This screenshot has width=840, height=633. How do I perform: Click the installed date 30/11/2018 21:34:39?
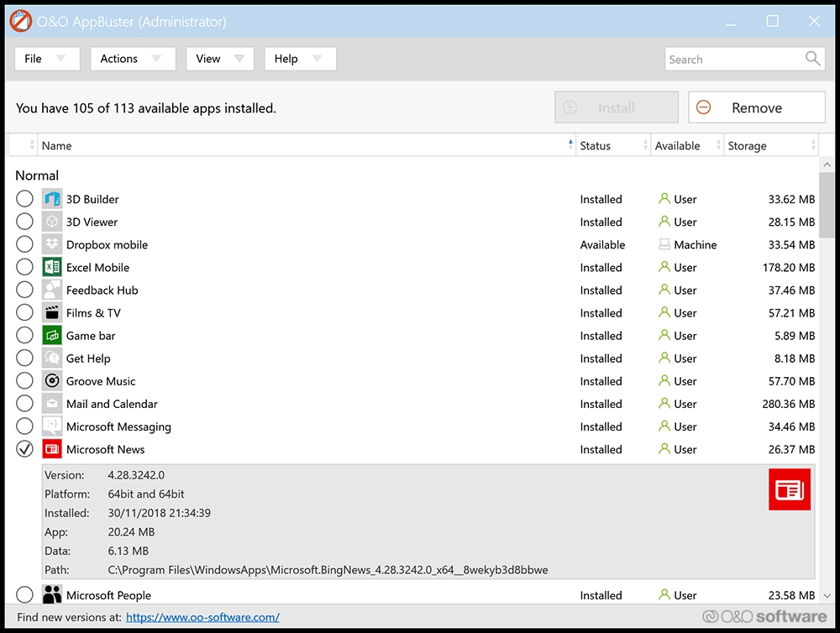[x=159, y=513]
